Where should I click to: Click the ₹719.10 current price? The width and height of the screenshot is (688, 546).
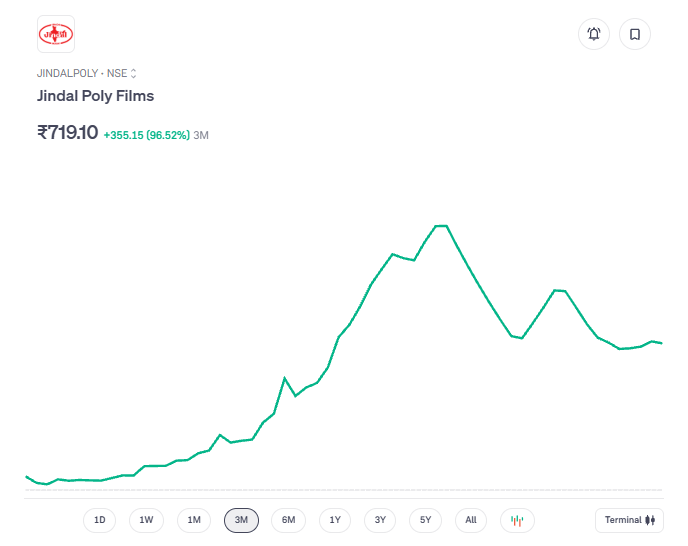click(68, 132)
